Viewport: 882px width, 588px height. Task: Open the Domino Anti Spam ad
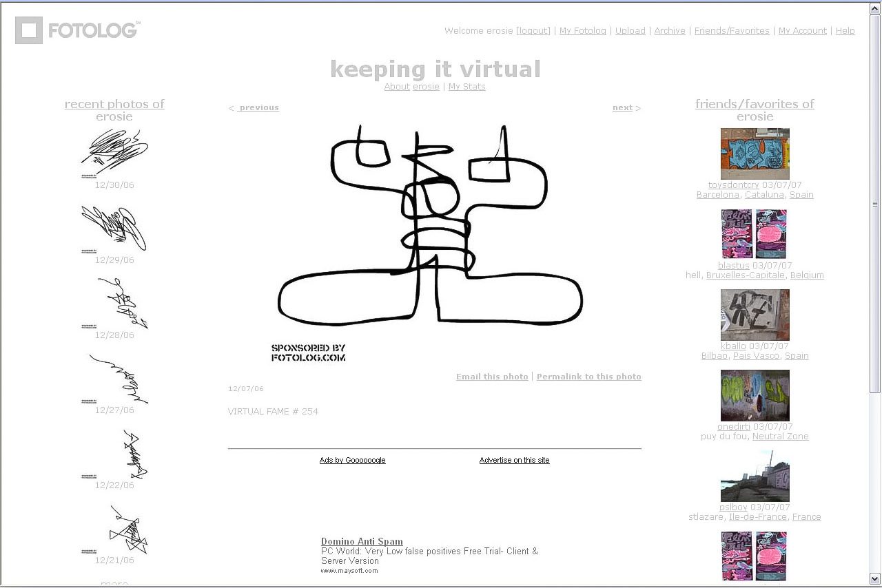pos(362,541)
